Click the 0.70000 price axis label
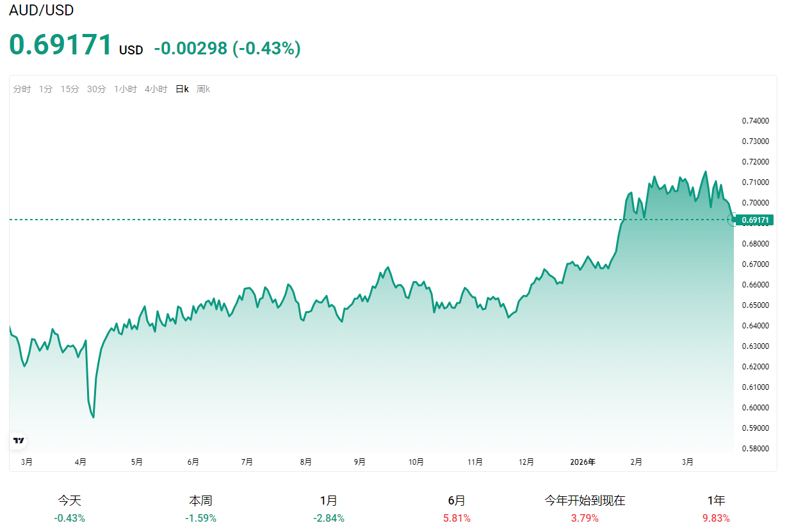The width and height of the screenshot is (787, 532). click(x=755, y=203)
